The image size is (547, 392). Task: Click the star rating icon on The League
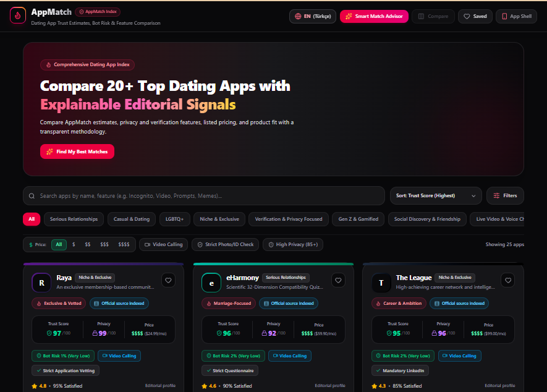(x=375, y=386)
